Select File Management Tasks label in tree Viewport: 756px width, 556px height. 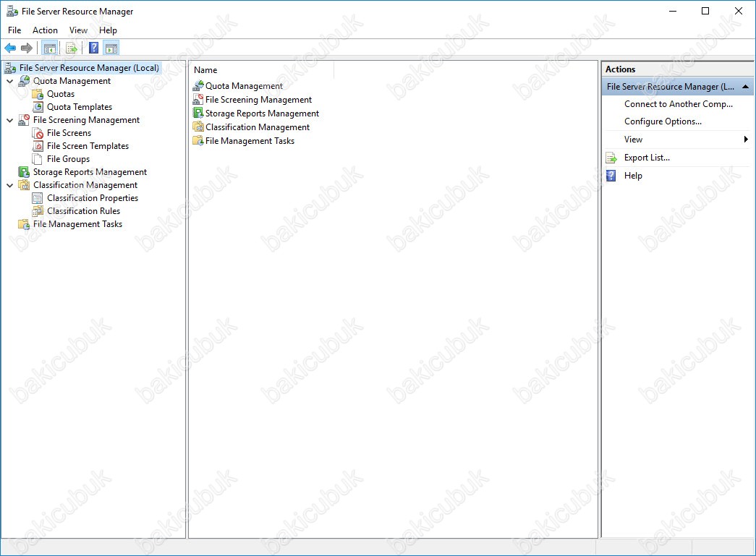(x=77, y=224)
